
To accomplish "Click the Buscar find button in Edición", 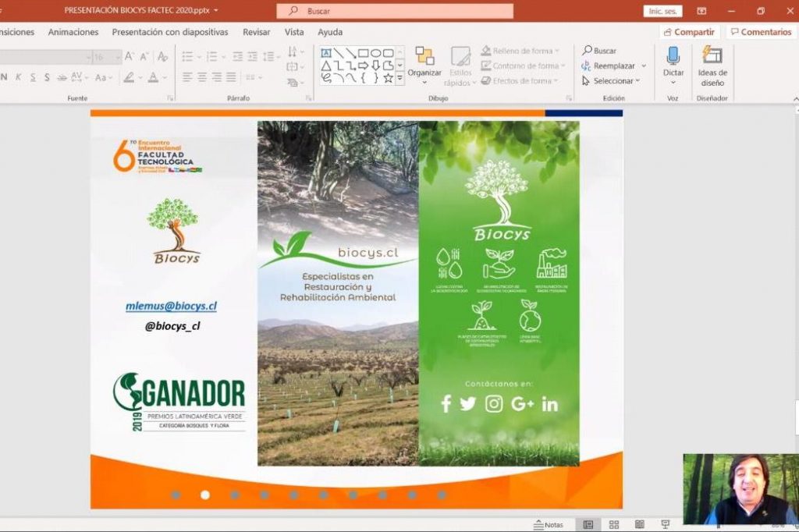I will tap(599, 51).
